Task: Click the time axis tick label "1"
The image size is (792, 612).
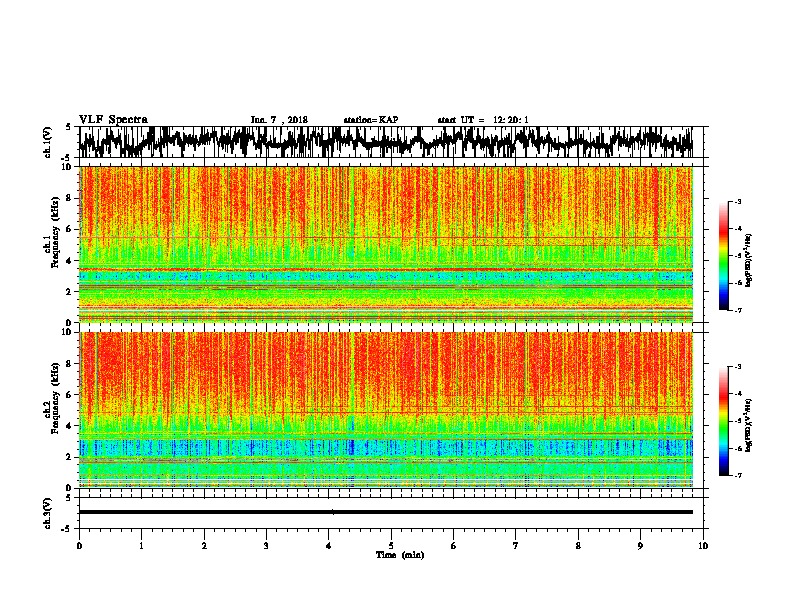Action: [x=141, y=546]
